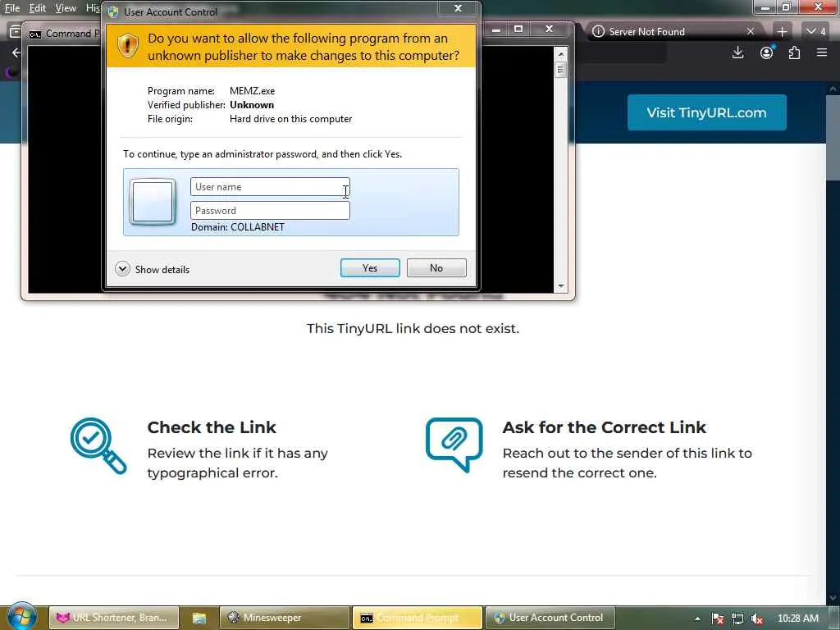Click the browser page vertical scrollbar thumb
This screenshot has height=630, width=840.
833,138
